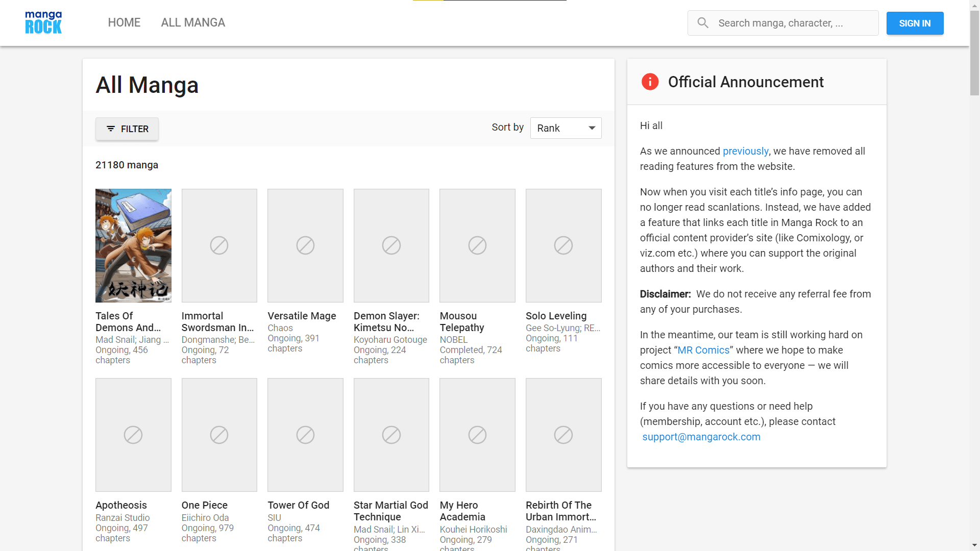Click the Versatile Mage title

(x=302, y=316)
